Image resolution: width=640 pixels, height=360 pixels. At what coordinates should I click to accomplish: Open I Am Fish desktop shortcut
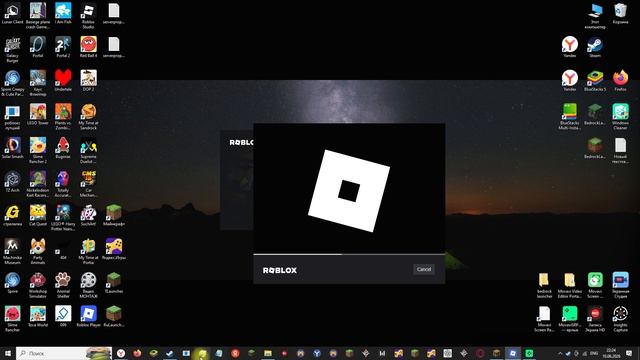(63, 13)
